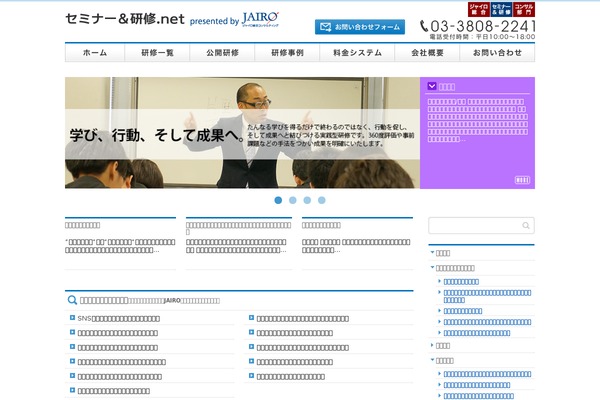Open the blue セミナー&研修 badge
The image size is (600, 400).
point(501,9)
